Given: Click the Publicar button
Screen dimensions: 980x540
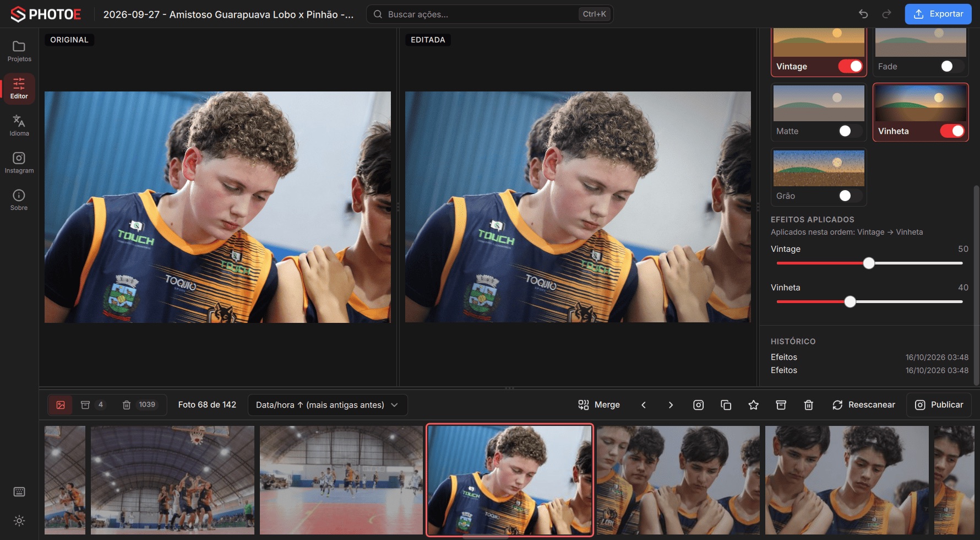Looking at the screenshot, I should click(x=939, y=405).
